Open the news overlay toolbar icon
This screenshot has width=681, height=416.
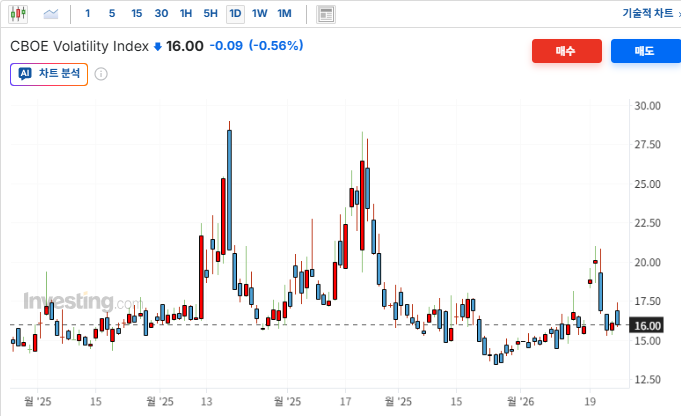tap(325, 14)
